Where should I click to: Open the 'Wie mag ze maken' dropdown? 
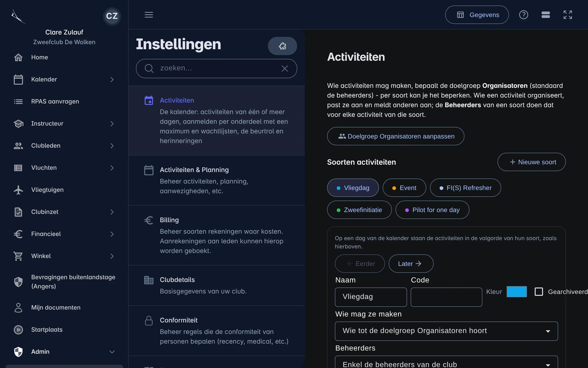[446, 331]
